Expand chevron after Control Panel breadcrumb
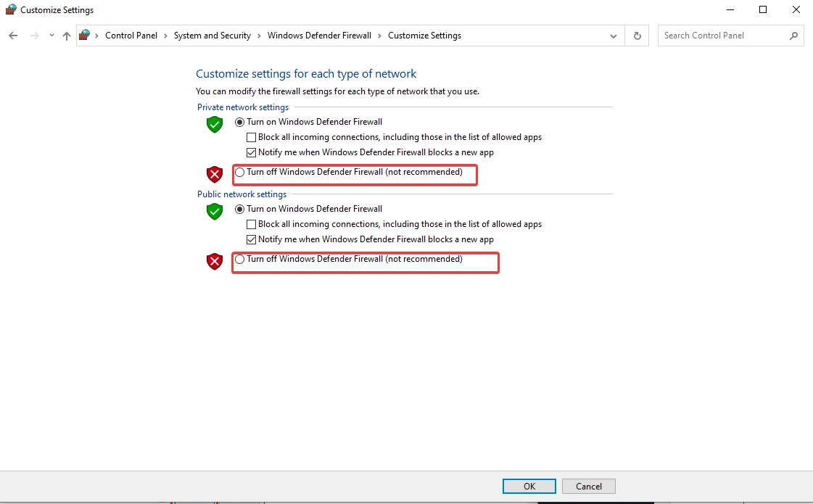This screenshot has width=813, height=504. [165, 36]
